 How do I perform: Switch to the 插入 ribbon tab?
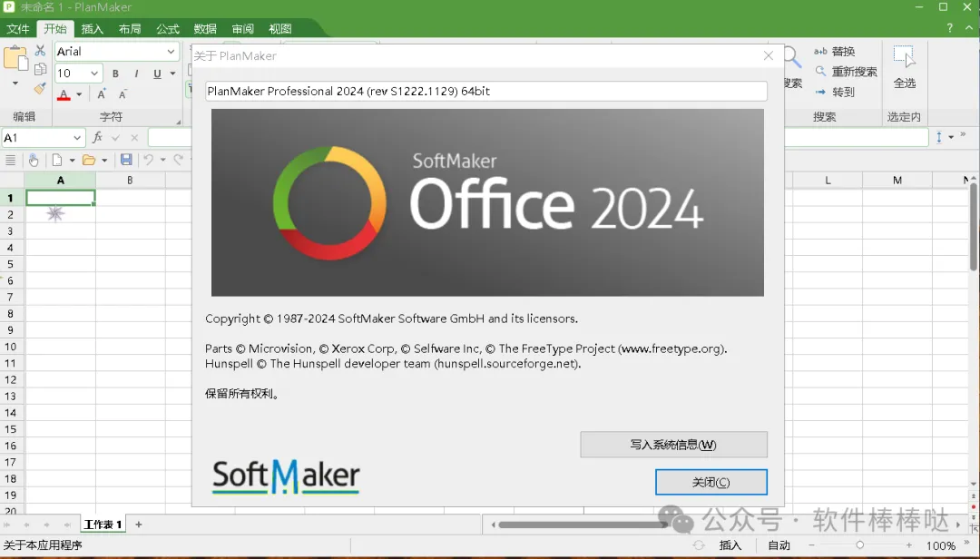[93, 29]
